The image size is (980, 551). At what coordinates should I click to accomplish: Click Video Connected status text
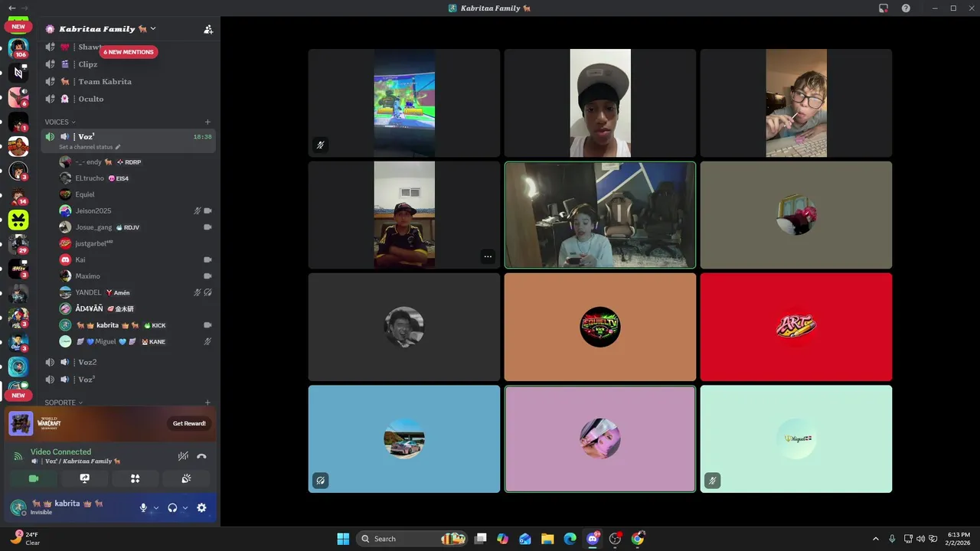pyautogui.click(x=60, y=452)
